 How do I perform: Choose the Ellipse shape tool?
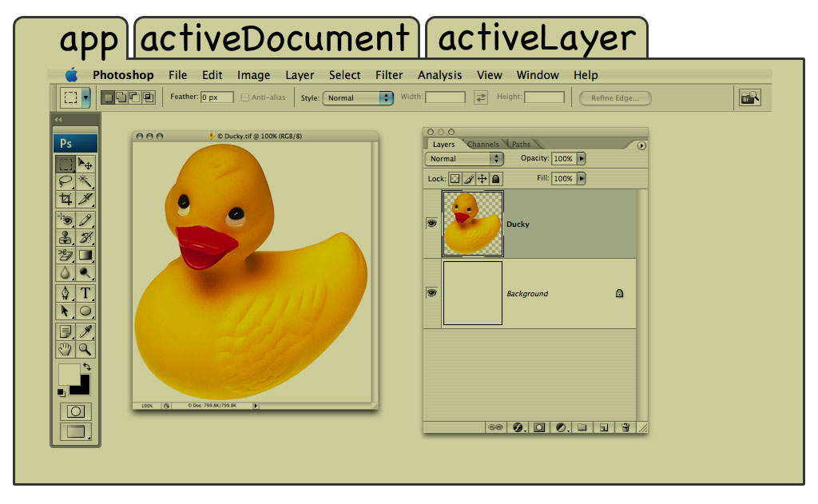pyautogui.click(x=85, y=311)
